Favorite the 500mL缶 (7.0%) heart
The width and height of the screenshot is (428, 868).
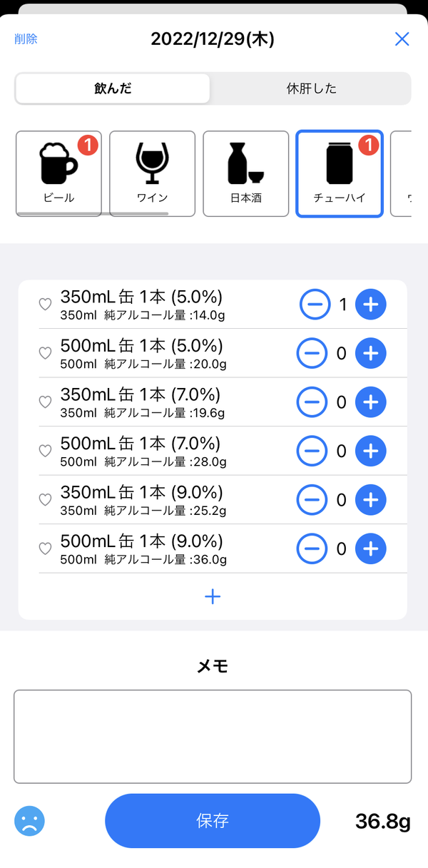pyautogui.click(x=45, y=451)
